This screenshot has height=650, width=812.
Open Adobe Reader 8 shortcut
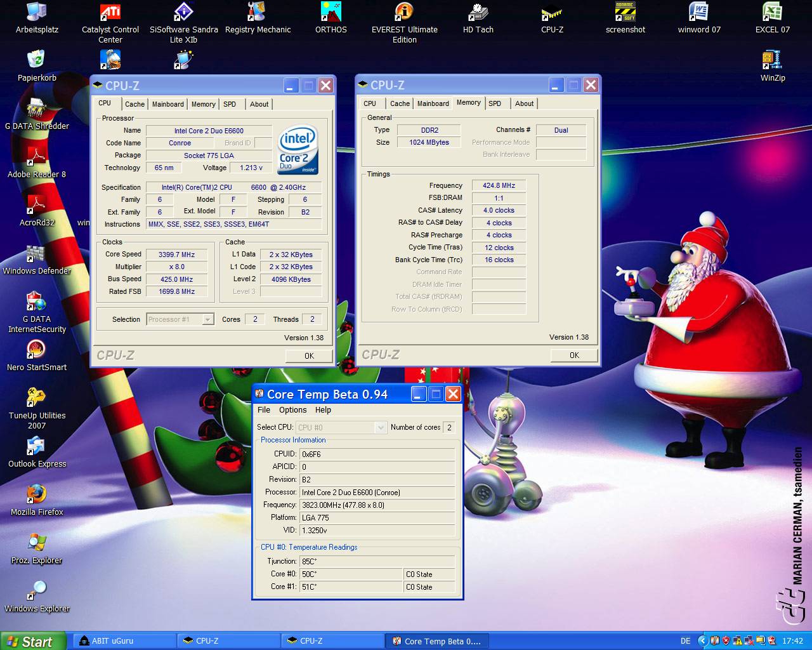[x=37, y=162]
